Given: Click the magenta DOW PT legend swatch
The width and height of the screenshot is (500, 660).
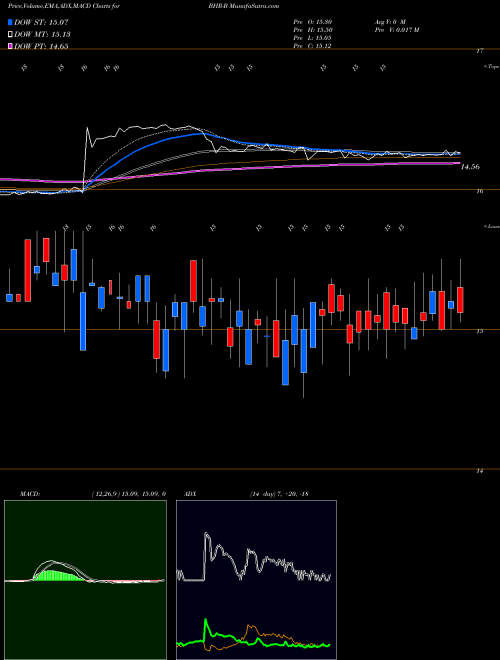Looking at the screenshot, I should coord(11,46).
